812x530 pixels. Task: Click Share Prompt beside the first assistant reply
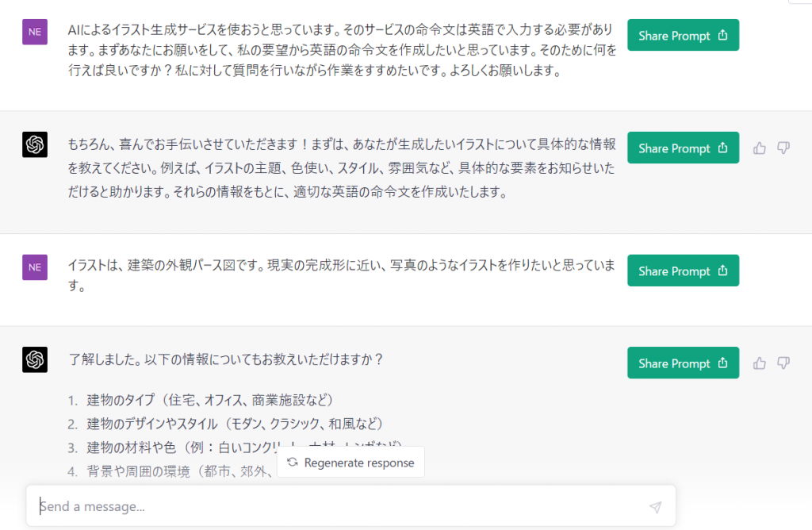pyautogui.click(x=683, y=148)
